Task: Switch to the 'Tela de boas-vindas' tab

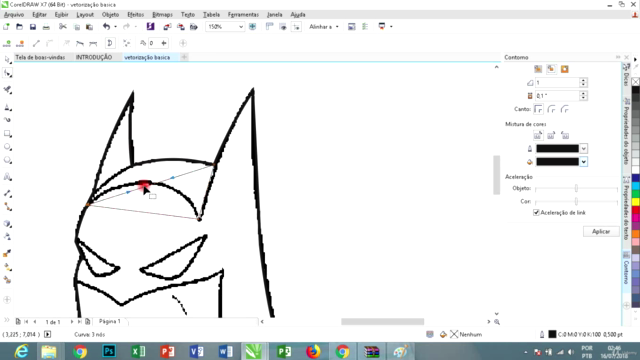Action: pos(40,58)
